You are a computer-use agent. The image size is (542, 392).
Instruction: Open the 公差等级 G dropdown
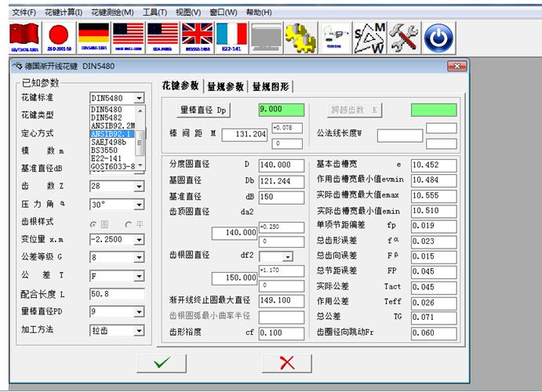click(139, 257)
